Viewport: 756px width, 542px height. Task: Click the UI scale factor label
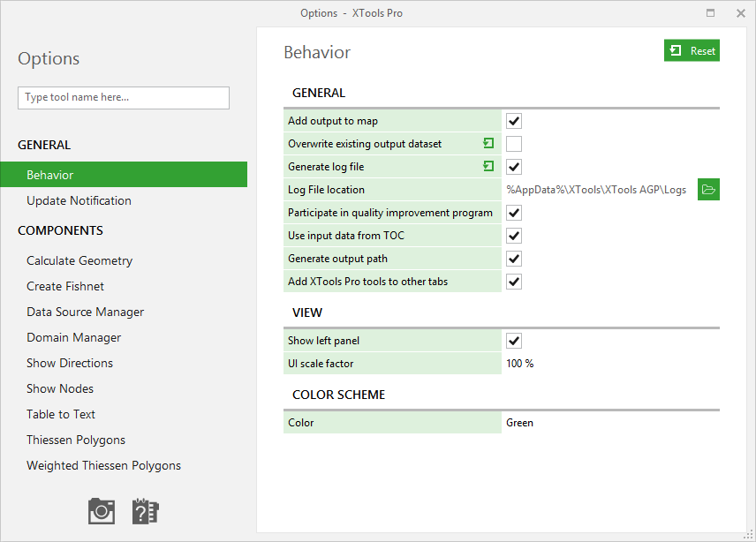321,364
